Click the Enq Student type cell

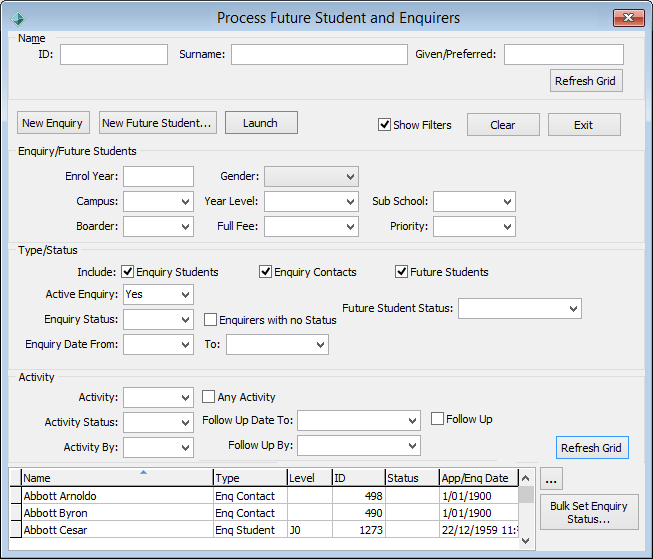250,530
